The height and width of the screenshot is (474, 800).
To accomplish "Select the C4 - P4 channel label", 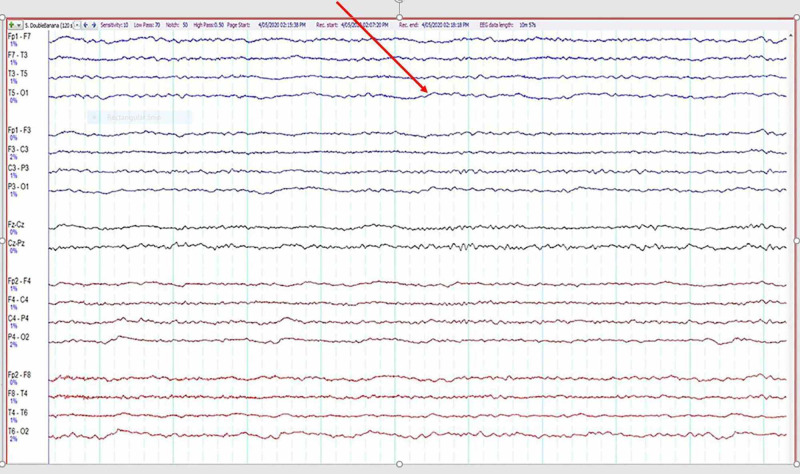I will (x=18, y=318).
